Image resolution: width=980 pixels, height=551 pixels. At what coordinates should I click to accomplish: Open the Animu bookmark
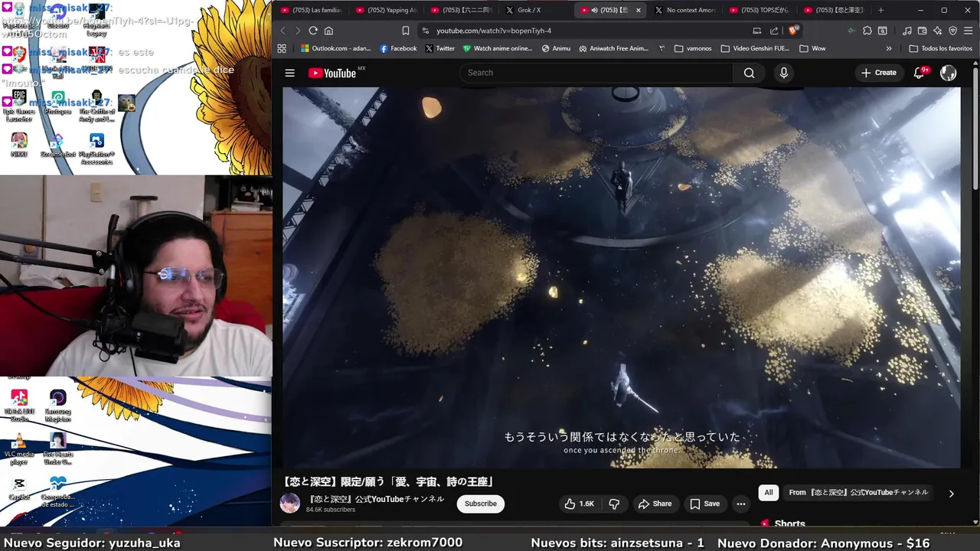pyautogui.click(x=556, y=48)
